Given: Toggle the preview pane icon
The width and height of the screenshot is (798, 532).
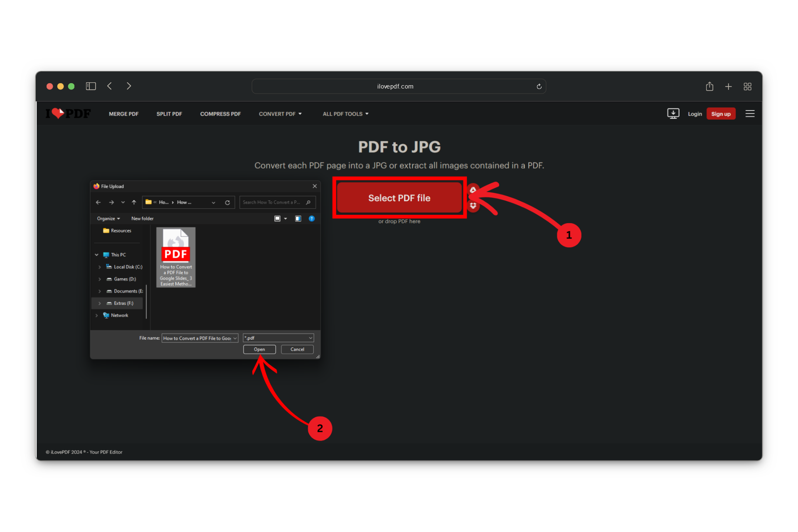Looking at the screenshot, I should 298,219.
